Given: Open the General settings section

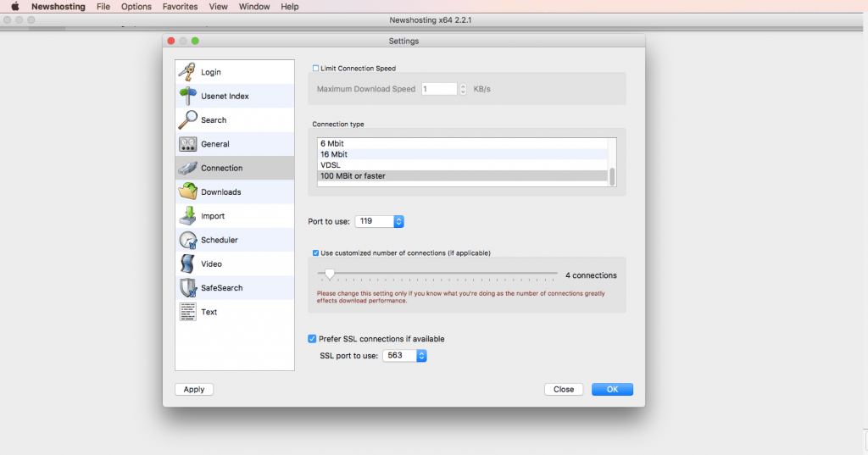Looking at the screenshot, I should [x=235, y=144].
